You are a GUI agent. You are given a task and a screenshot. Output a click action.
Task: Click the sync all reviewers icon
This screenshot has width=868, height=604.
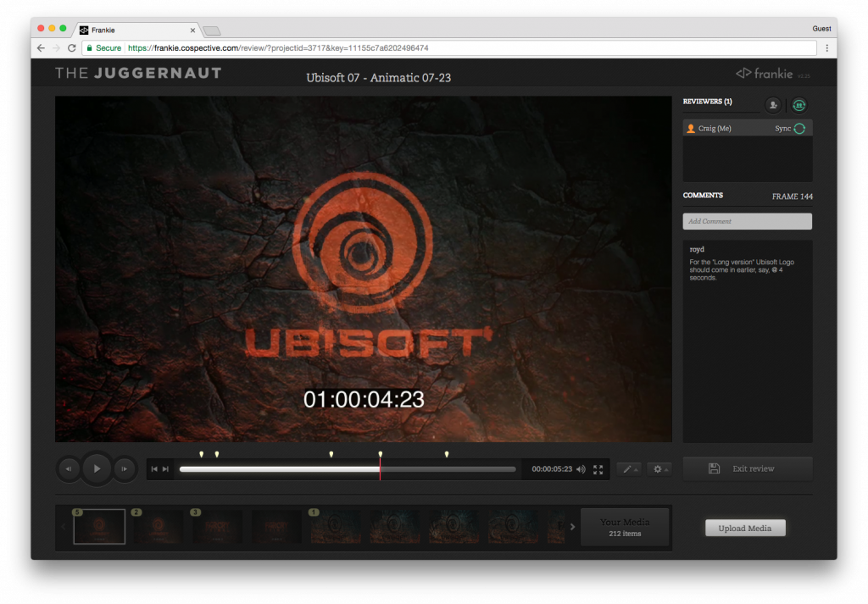(x=798, y=105)
